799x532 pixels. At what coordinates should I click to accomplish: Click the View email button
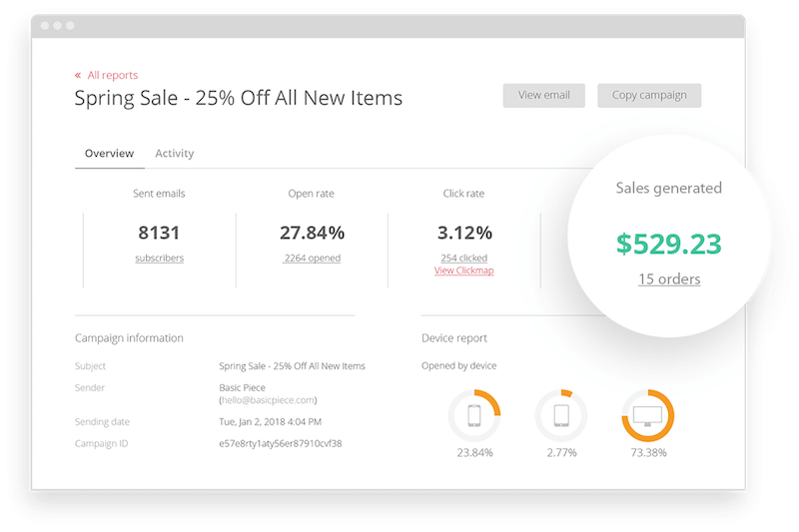click(x=543, y=95)
